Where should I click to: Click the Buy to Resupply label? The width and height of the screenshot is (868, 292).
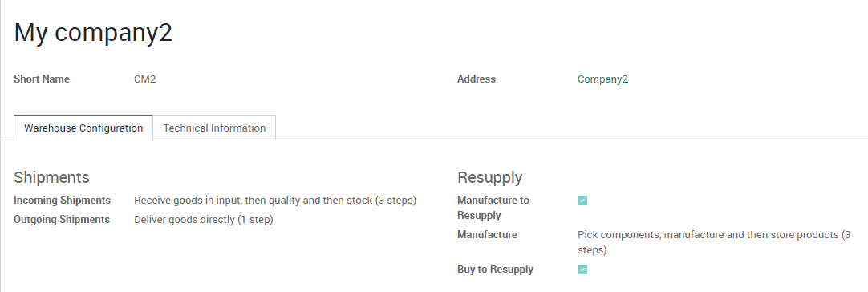click(x=496, y=270)
